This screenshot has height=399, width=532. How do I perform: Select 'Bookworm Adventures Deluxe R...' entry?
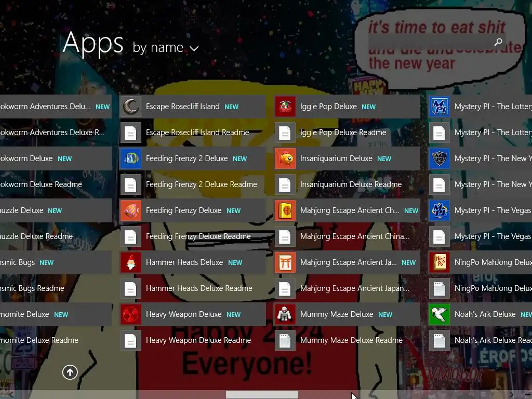[56, 132]
